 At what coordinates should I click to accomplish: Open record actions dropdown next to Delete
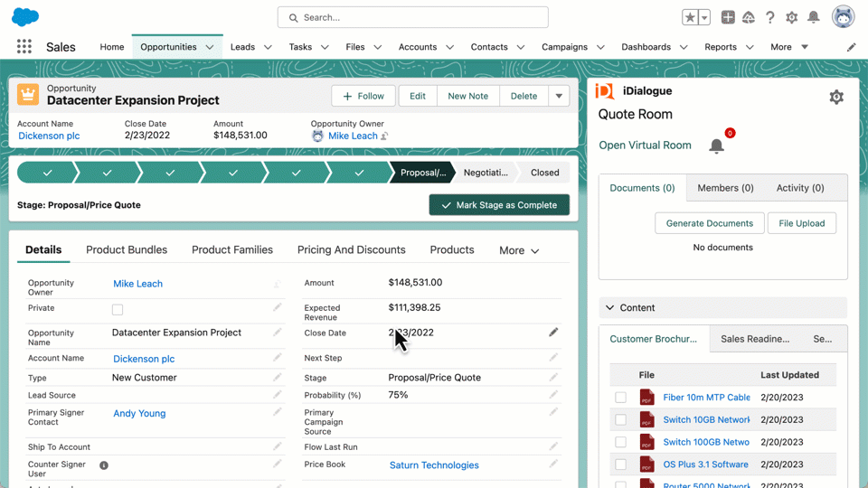pos(559,96)
